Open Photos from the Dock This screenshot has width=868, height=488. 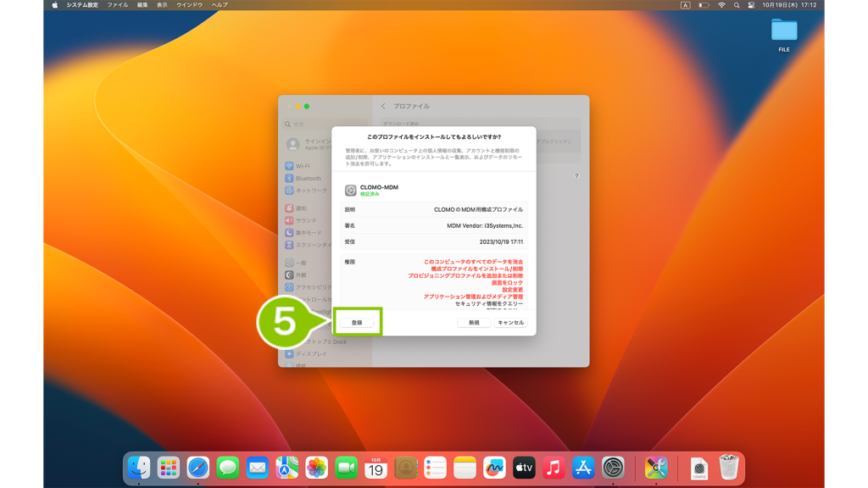(x=317, y=468)
